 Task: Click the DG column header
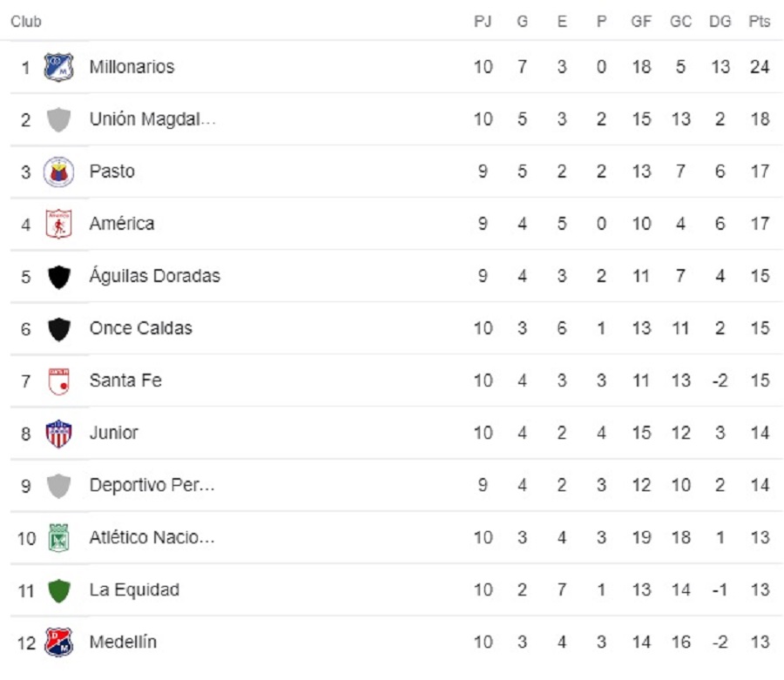click(x=720, y=21)
